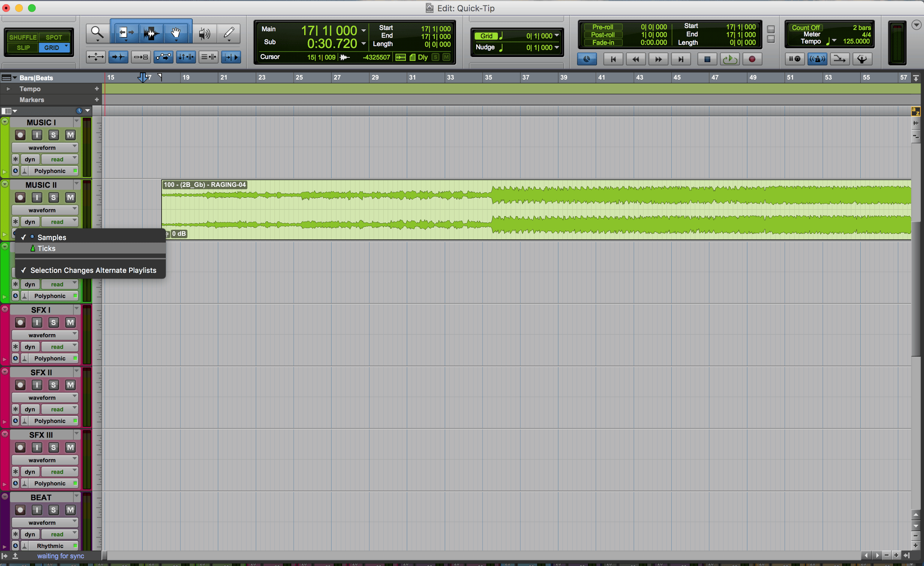Image resolution: width=924 pixels, height=566 pixels.
Task: Add a marker with Markers plus
Action: click(97, 100)
